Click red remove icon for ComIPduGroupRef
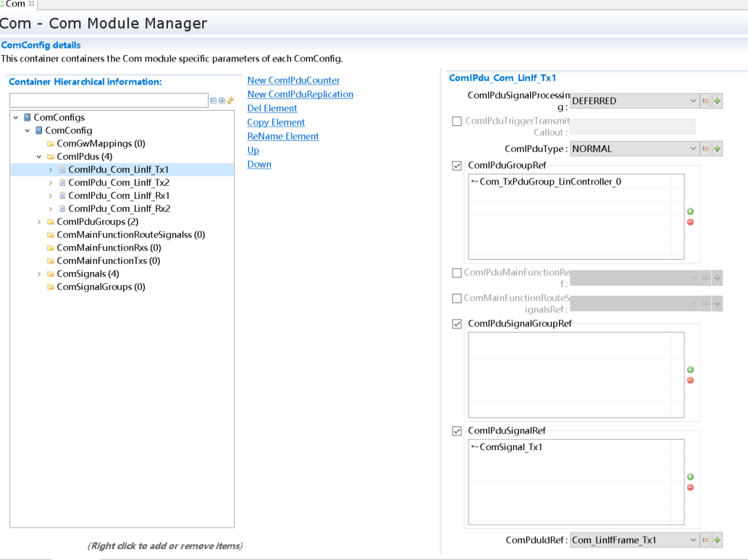This screenshot has height=560, width=748. pos(690,221)
